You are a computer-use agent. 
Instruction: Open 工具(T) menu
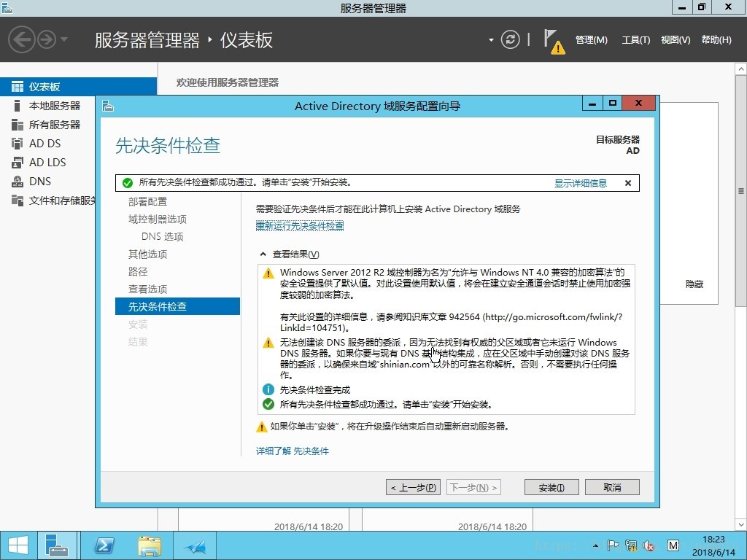[635, 40]
